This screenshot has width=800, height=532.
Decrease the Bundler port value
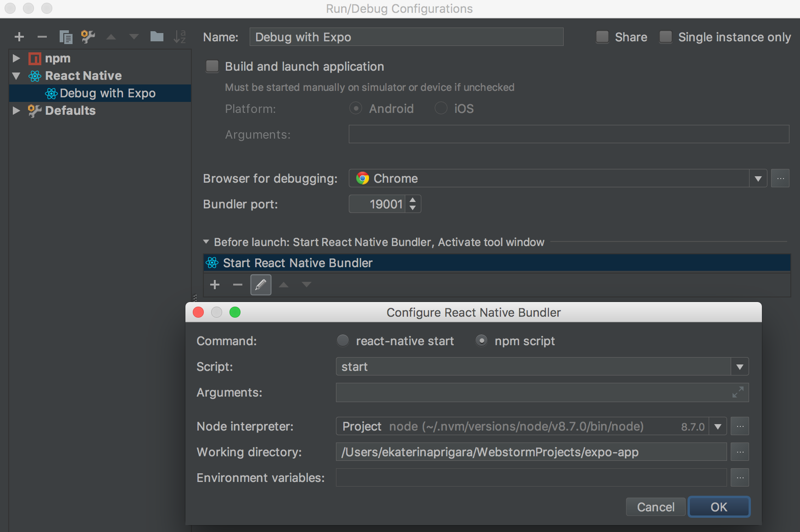(x=413, y=208)
